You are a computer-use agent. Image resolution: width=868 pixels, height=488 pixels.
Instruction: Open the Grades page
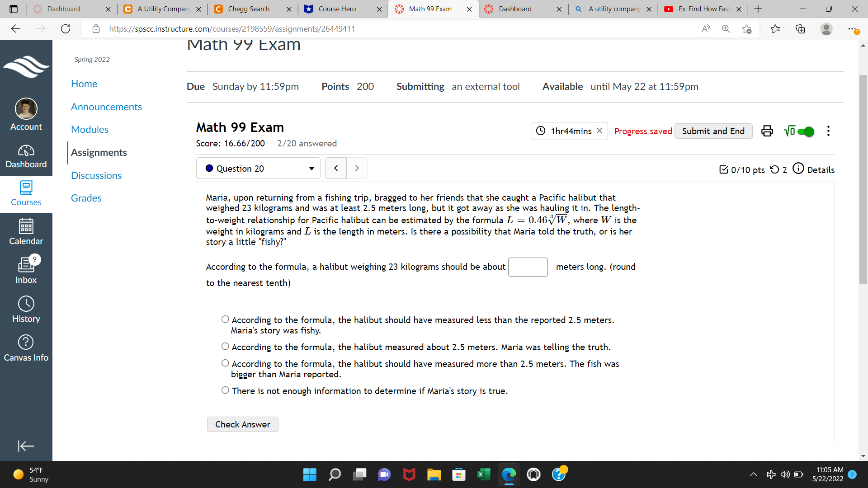(86, 198)
